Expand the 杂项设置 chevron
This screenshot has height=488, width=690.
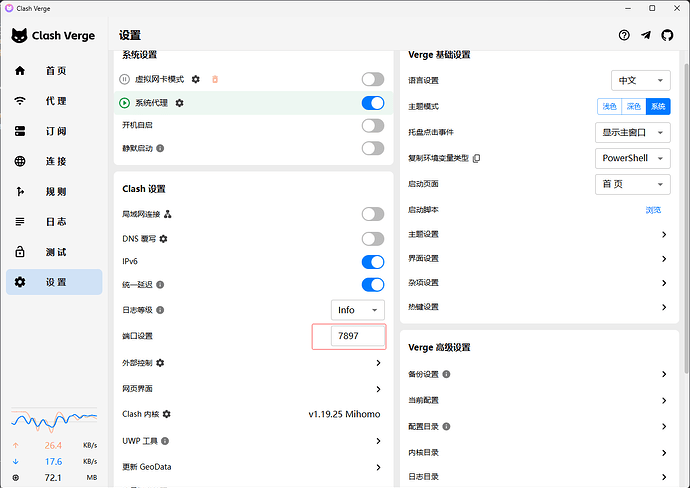[664, 283]
